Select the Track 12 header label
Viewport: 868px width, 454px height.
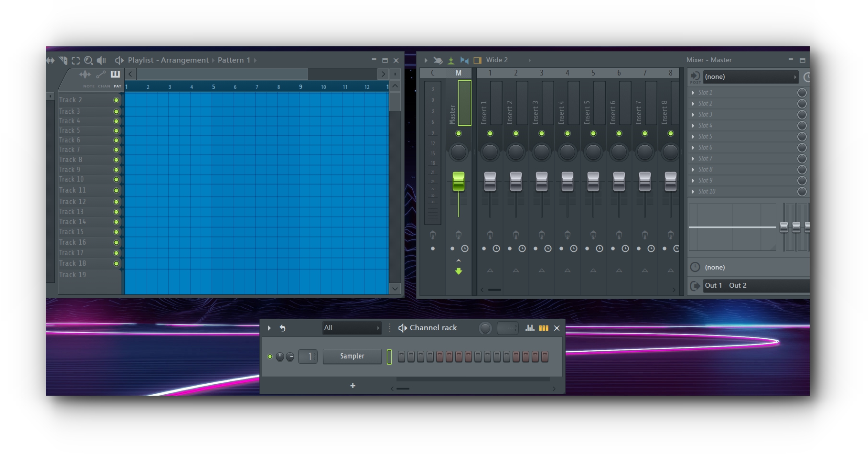tap(73, 202)
